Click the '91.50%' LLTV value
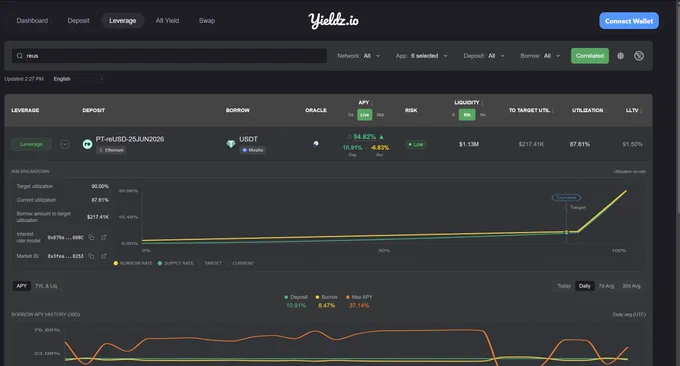This screenshot has height=366, width=680. [632, 144]
